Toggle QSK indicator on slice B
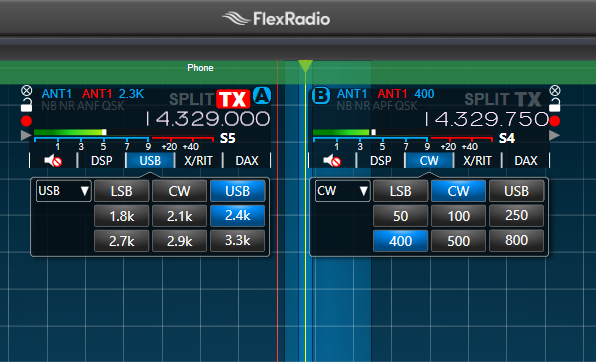The height and width of the screenshot is (362, 596). [x=406, y=105]
